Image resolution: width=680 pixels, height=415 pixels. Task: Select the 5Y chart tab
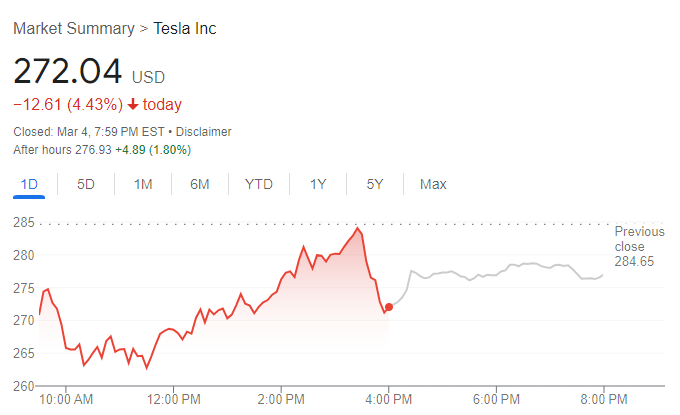tap(375, 184)
